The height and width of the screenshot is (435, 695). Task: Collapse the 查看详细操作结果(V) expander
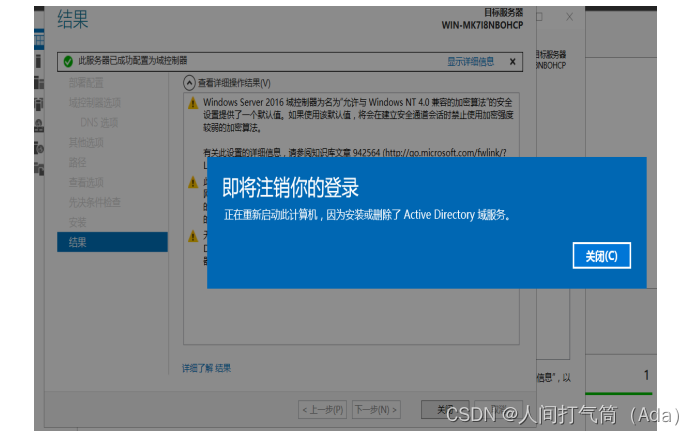point(189,83)
